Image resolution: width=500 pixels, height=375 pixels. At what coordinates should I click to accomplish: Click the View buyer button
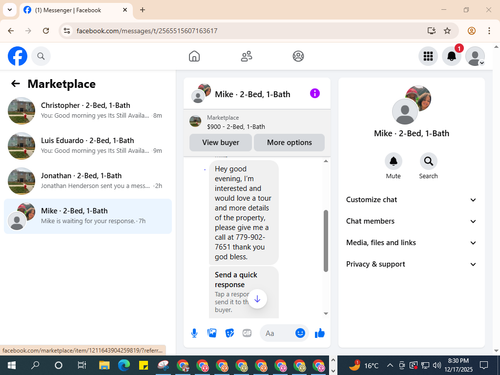(x=221, y=143)
